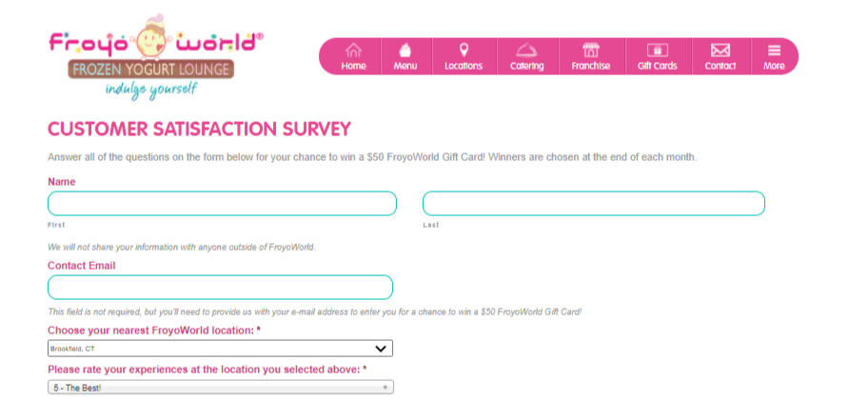Screen dimensions: 868x401
Task: Open the More hamburger menu icon
Action: pyautogui.click(x=774, y=50)
